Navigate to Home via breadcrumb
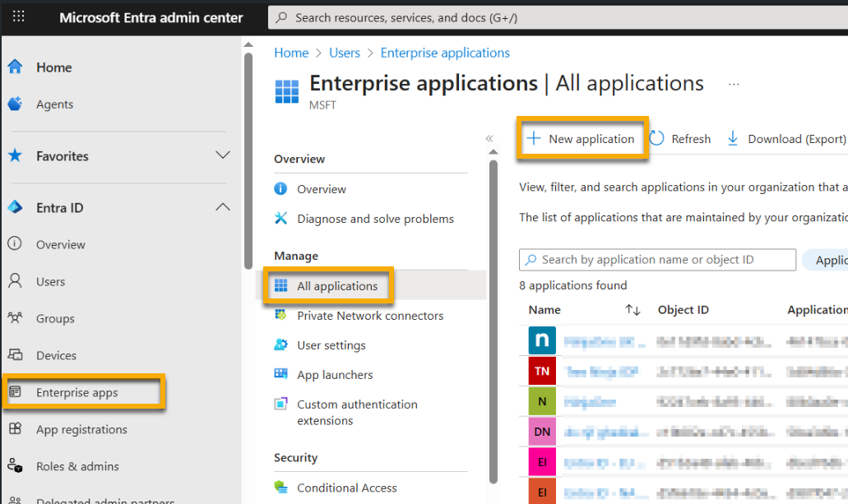This screenshot has height=504, width=848. click(x=291, y=52)
